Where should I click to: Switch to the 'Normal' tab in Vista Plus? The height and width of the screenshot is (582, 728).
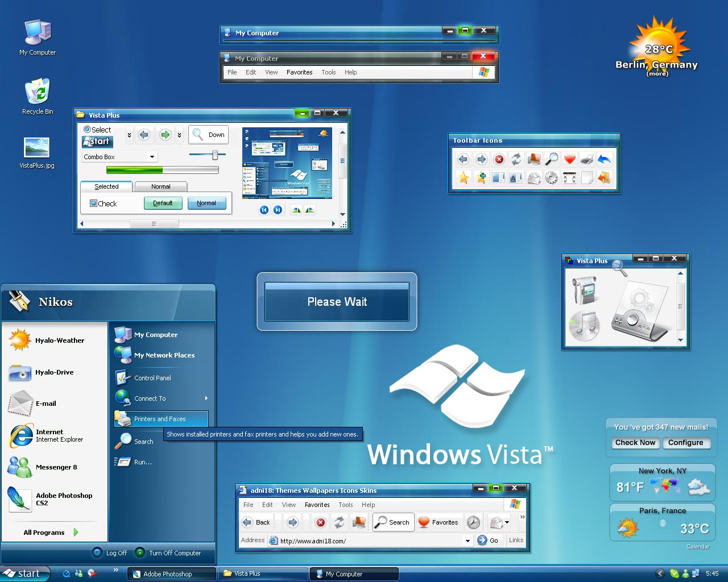(160, 186)
